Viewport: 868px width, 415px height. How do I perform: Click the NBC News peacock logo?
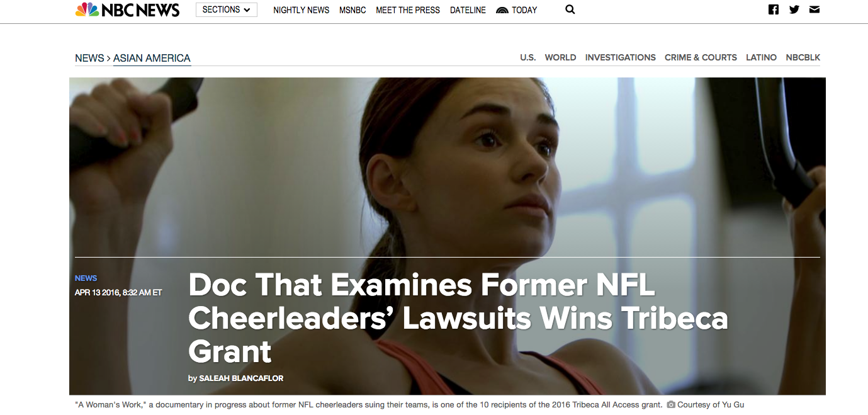point(87,9)
